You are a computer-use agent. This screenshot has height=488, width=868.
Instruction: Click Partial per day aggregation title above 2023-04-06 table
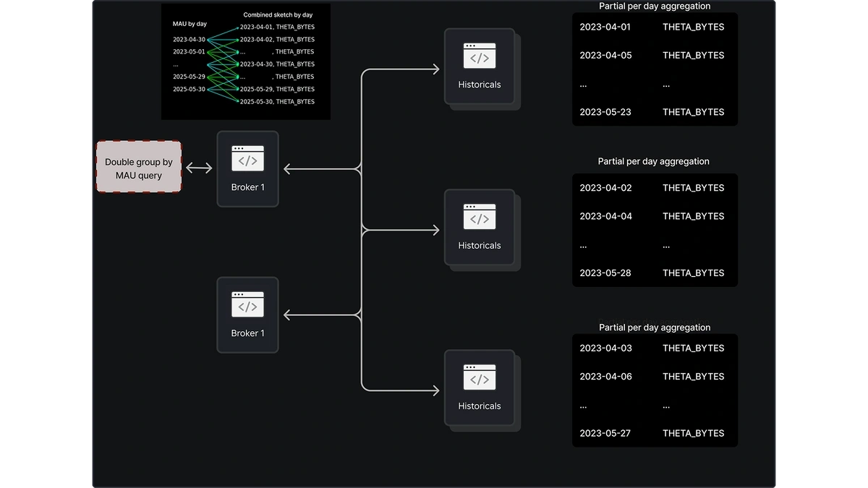(x=655, y=328)
